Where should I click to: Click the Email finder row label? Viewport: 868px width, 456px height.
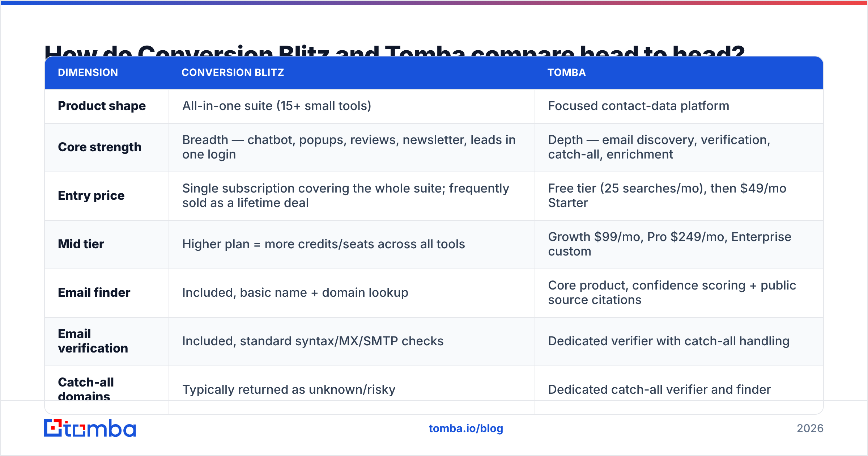(x=94, y=292)
